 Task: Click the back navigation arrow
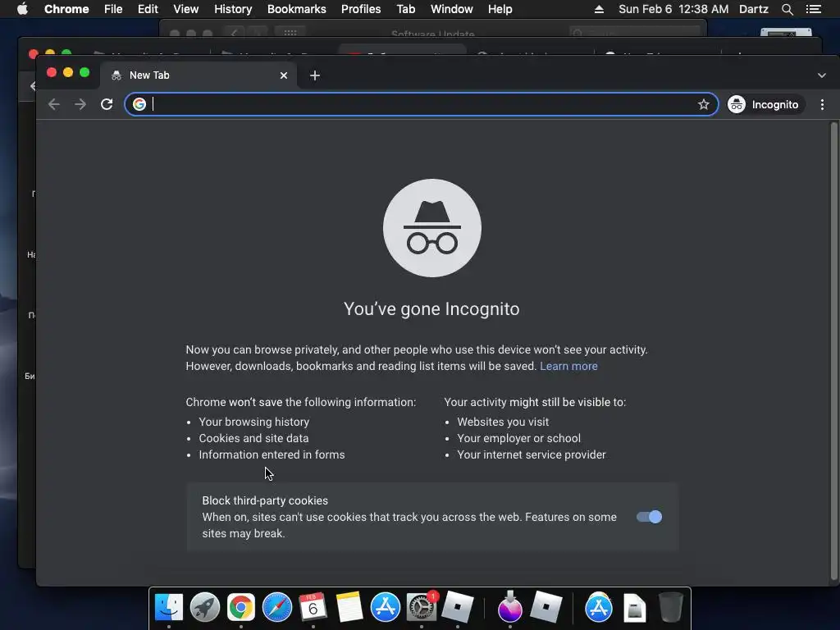(x=53, y=104)
